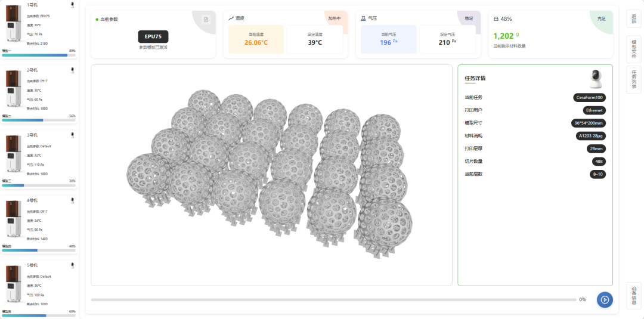Click the print progress bar showing 0%
The height and width of the screenshot is (319, 644).
pos(333,299)
